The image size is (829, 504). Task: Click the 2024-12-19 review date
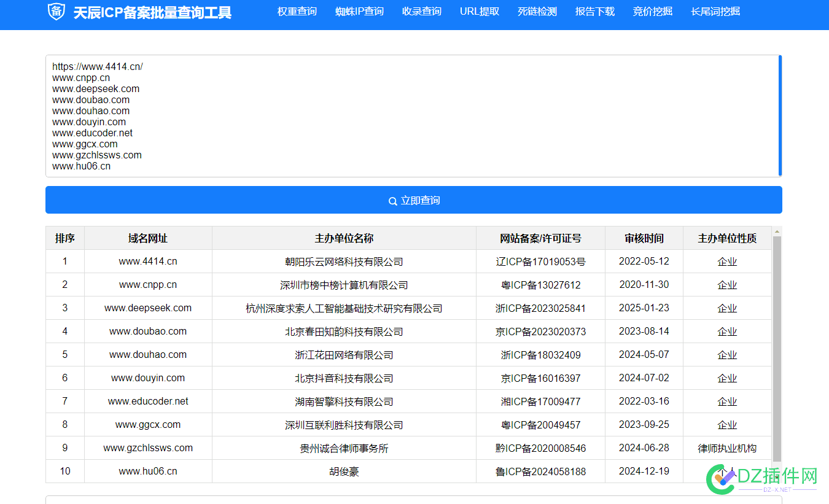pos(644,471)
